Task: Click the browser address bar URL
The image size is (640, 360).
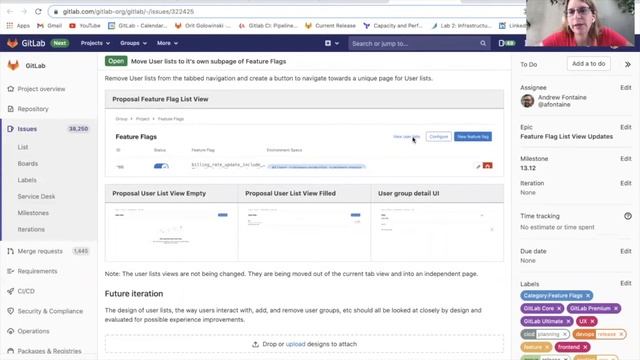Action: (x=128, y=12)
